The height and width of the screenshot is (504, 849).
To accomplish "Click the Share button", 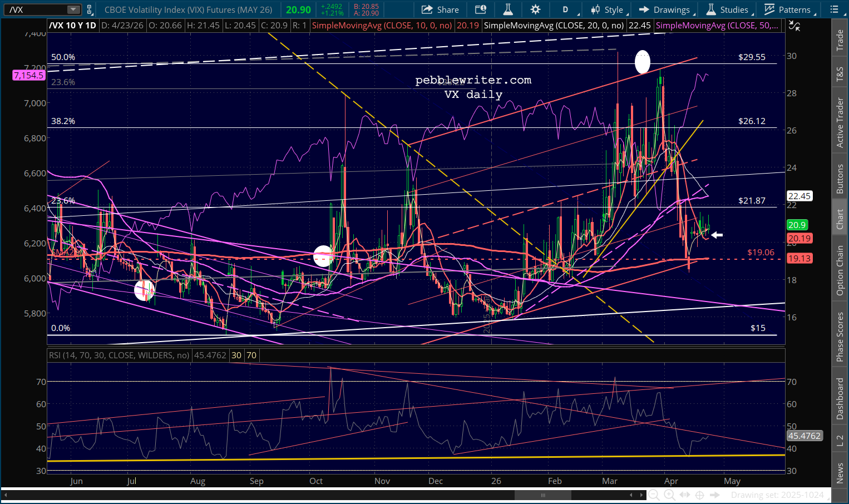I will [x=440, y=9].
